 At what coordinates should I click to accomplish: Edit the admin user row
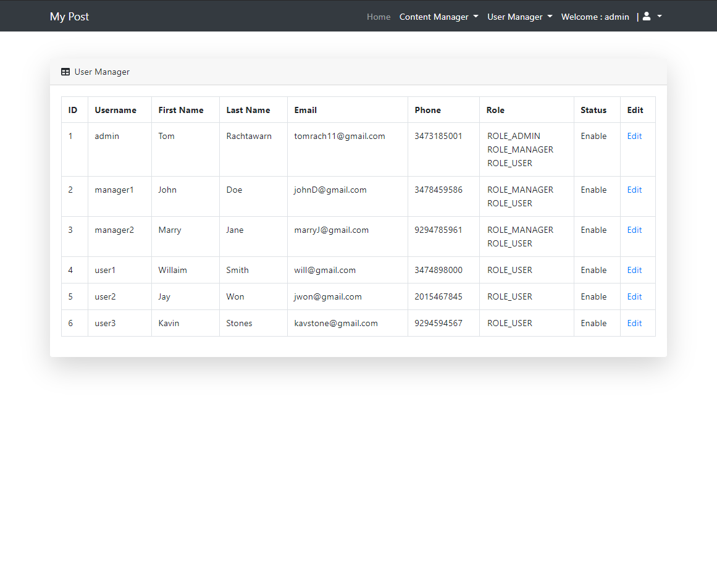click(x=634, y=136)
